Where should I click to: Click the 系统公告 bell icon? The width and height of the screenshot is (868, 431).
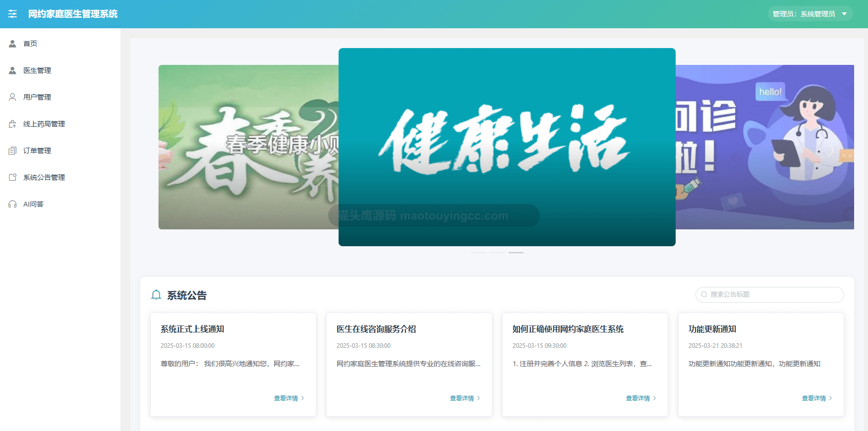click(156, 295)
